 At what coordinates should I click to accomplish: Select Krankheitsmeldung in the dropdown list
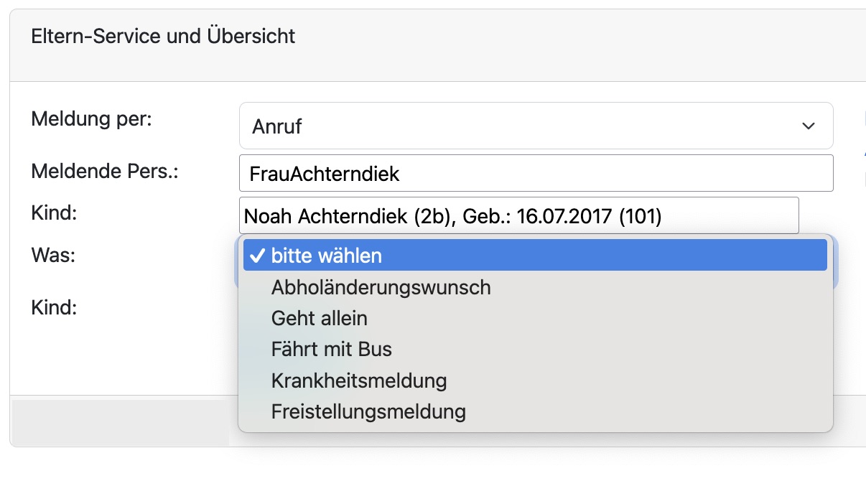[358, 381]
